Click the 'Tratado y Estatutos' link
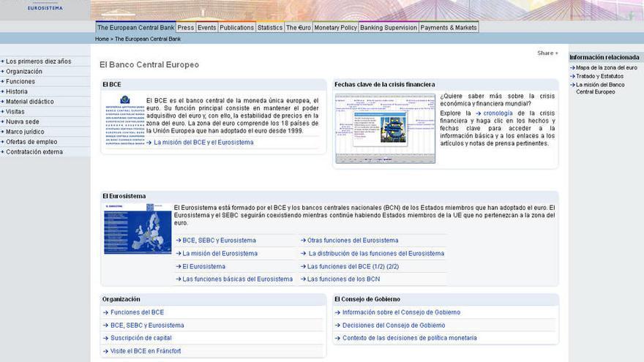Image resolution: width=644 pixels, height=362 pixels. 599,76
